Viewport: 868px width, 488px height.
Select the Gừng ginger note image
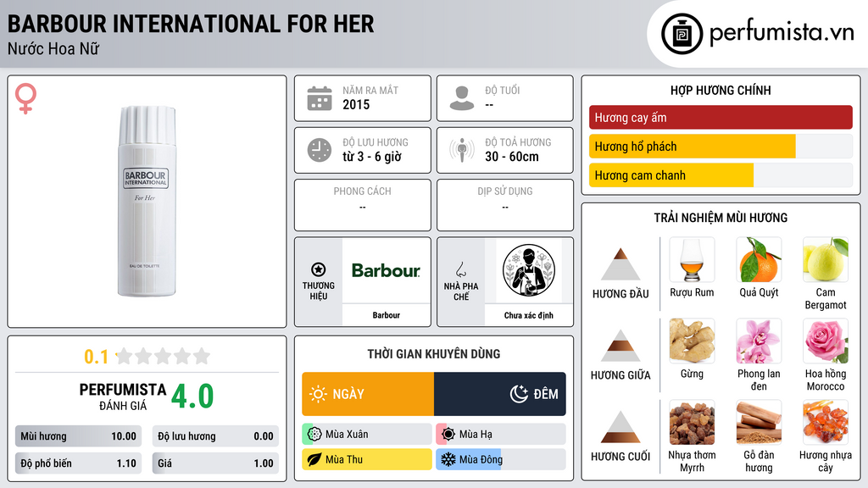(692, 341)
